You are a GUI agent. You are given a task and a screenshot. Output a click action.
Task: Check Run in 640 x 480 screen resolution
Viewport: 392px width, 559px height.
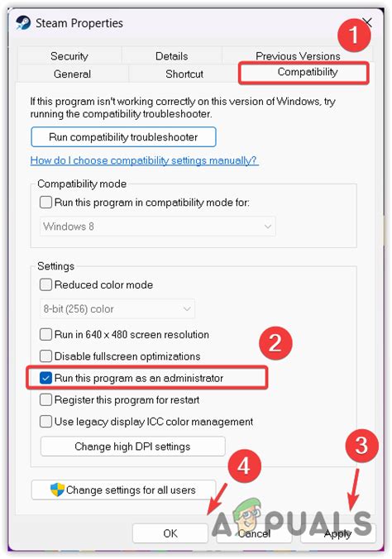click(x=45, y=334)
